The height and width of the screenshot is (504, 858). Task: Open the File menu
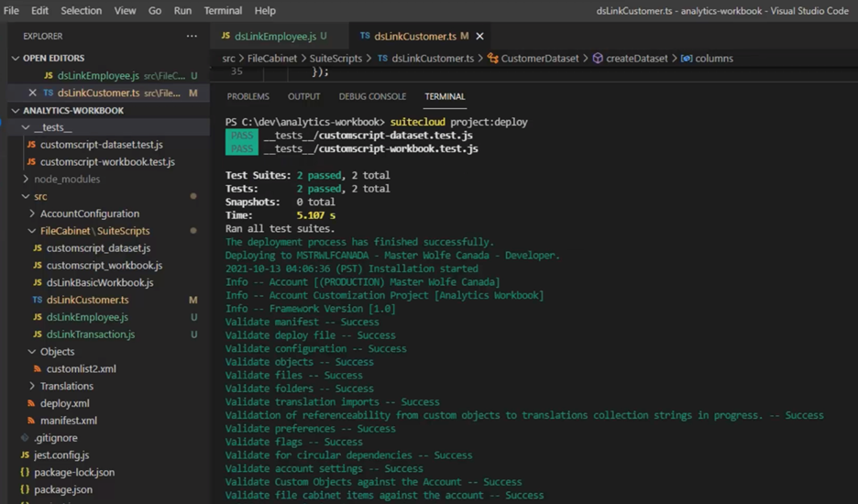click(11, 10)
